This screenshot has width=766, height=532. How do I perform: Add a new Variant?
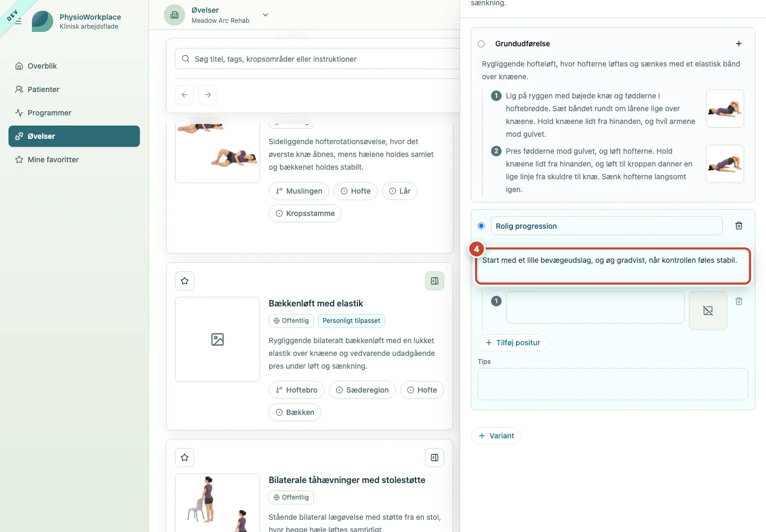click(x=496, y=436)
